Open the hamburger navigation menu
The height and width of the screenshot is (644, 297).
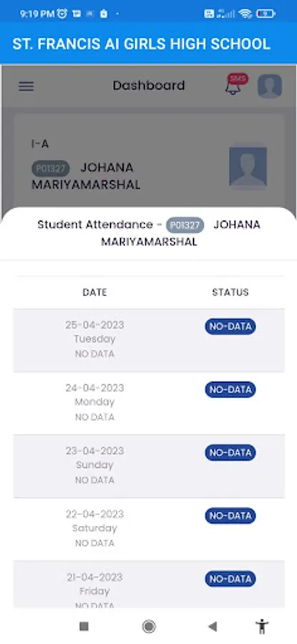pyautogui.click(x=26, y=87)
